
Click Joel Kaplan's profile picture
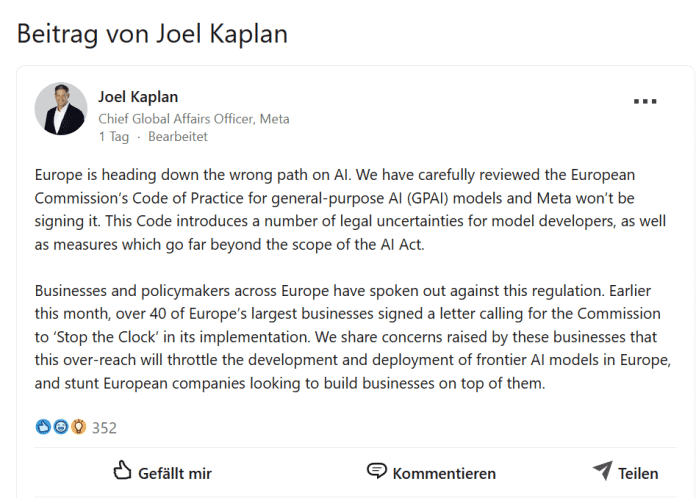tap(61, 109)
